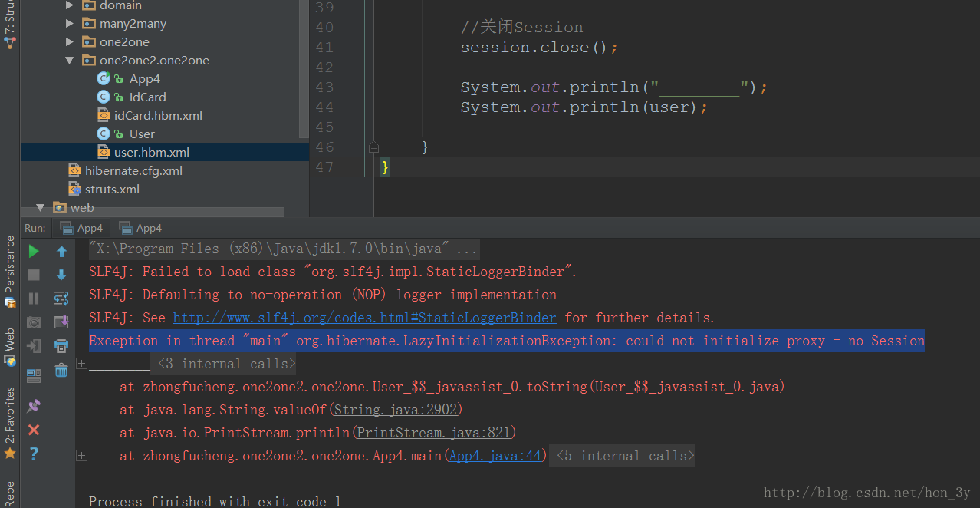Switch to the second App4 run tab
980x508 pixels.
(x=140, y=228)
